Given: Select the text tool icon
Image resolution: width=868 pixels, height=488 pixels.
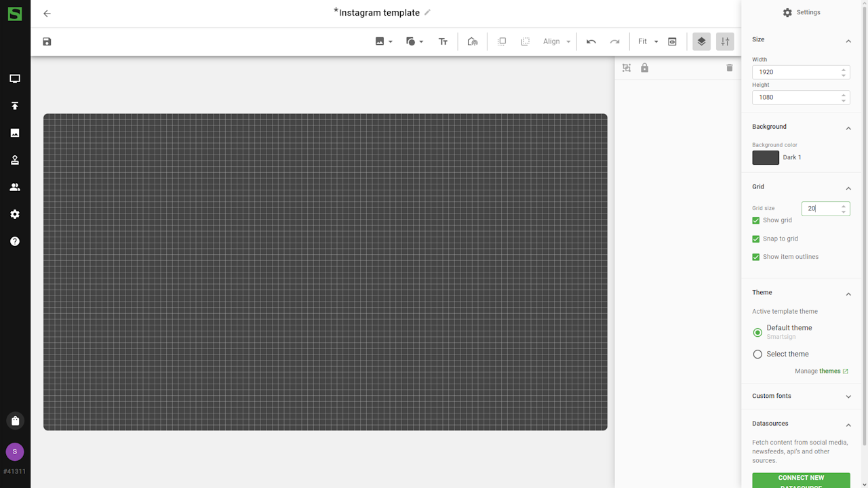Looking at the screenshot, I should click(443, 42).
